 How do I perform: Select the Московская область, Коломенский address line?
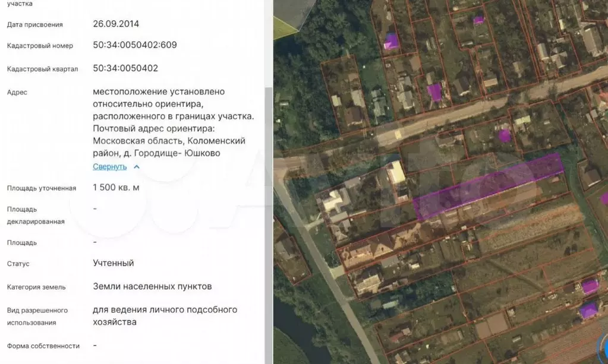[x=169, y=141]
